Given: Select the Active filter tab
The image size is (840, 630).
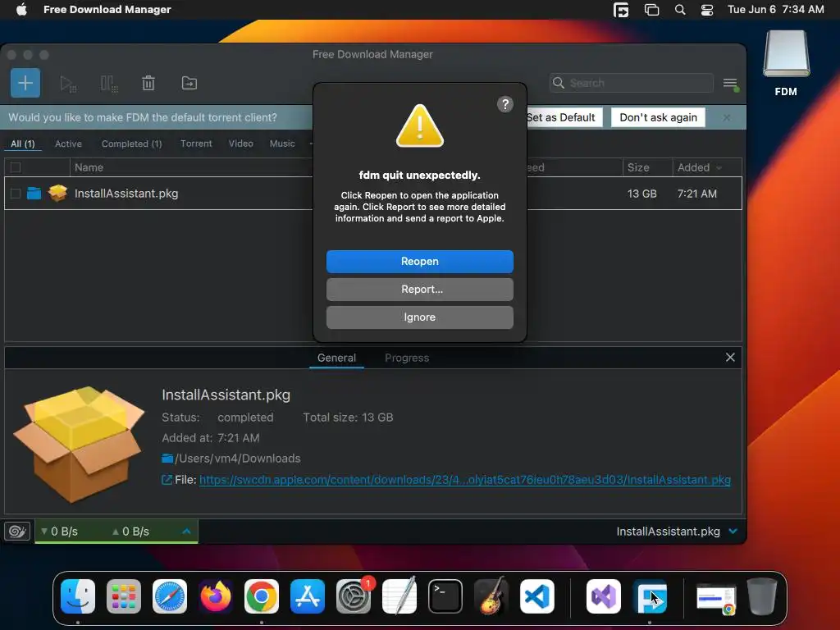Looking at the screenshot, I should [x=68, y=144].
